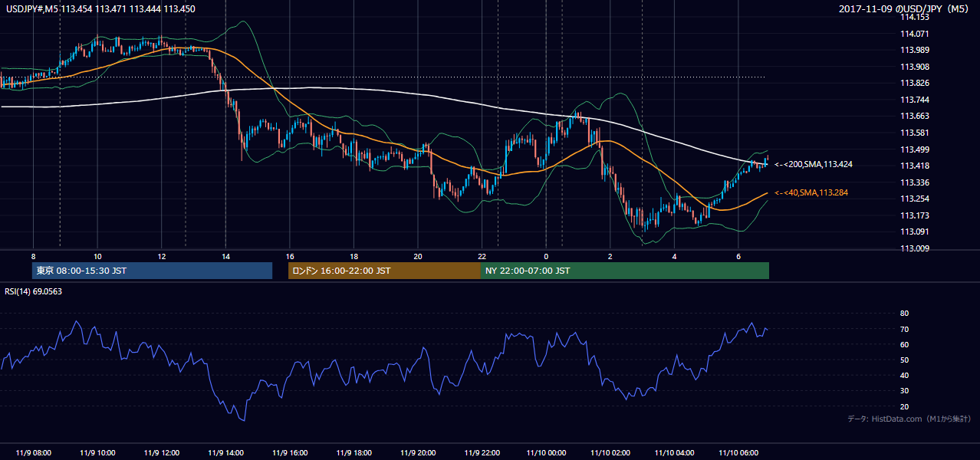Click price axis label 113.663

914,116
